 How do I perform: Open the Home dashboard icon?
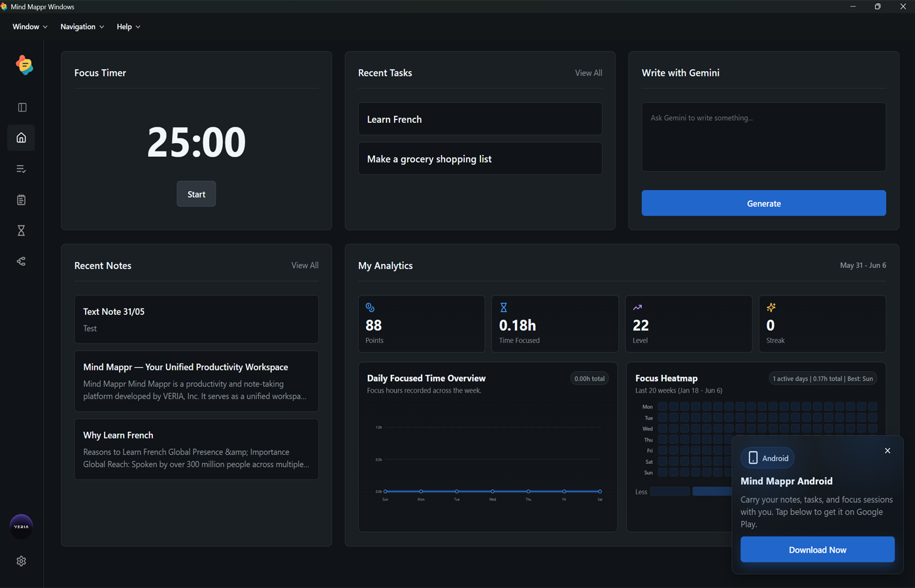tap(22, 138)
